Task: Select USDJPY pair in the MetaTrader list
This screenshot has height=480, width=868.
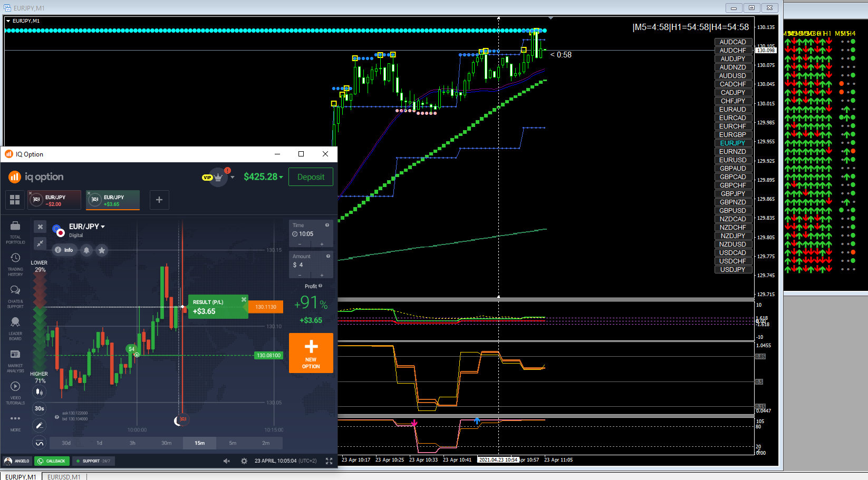Action: coord(733,270)
